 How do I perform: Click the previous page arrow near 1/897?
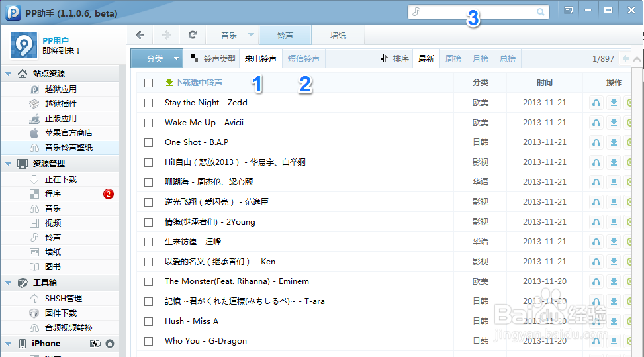point(625,58)
